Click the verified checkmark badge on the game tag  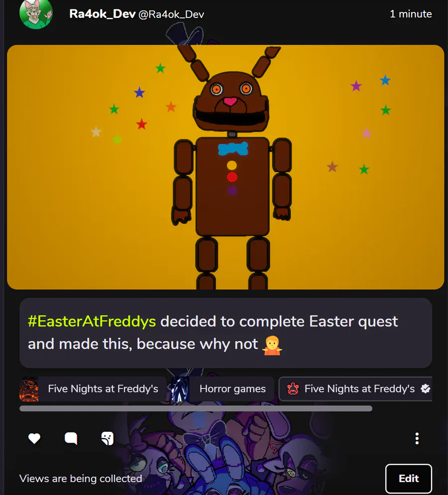(426, 388)
